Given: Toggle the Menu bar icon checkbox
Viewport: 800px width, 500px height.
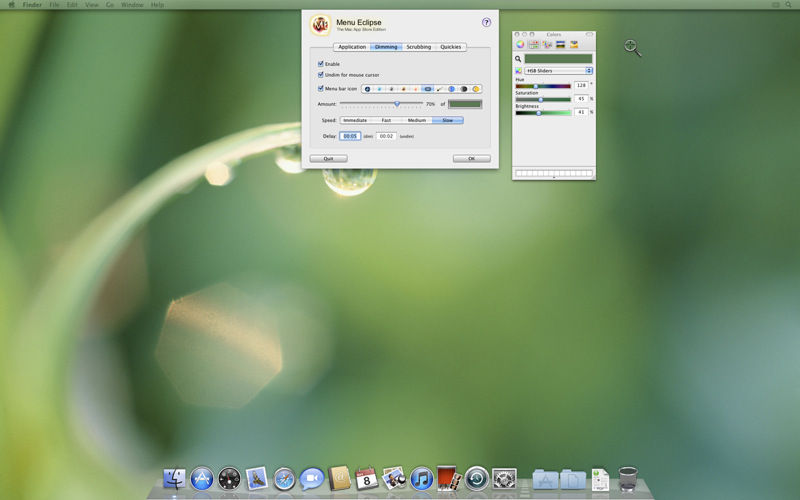Looking at the screenshot, I should tap(320, 88).
